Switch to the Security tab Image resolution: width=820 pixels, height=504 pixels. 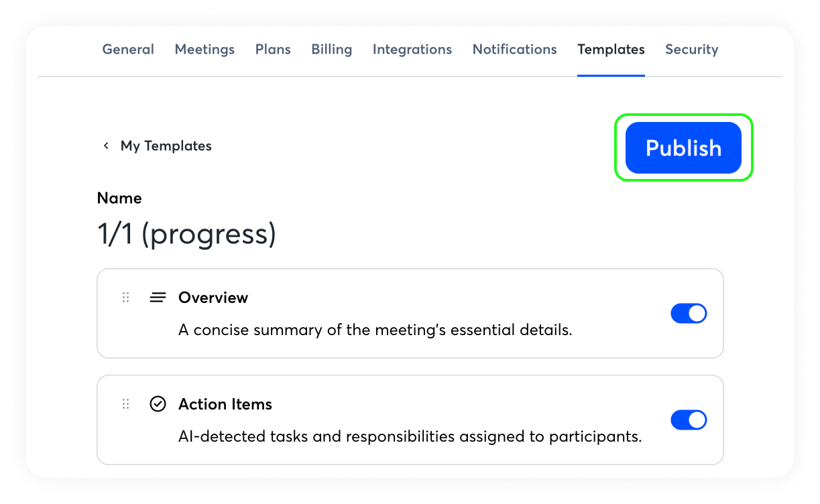click(691, 50)
